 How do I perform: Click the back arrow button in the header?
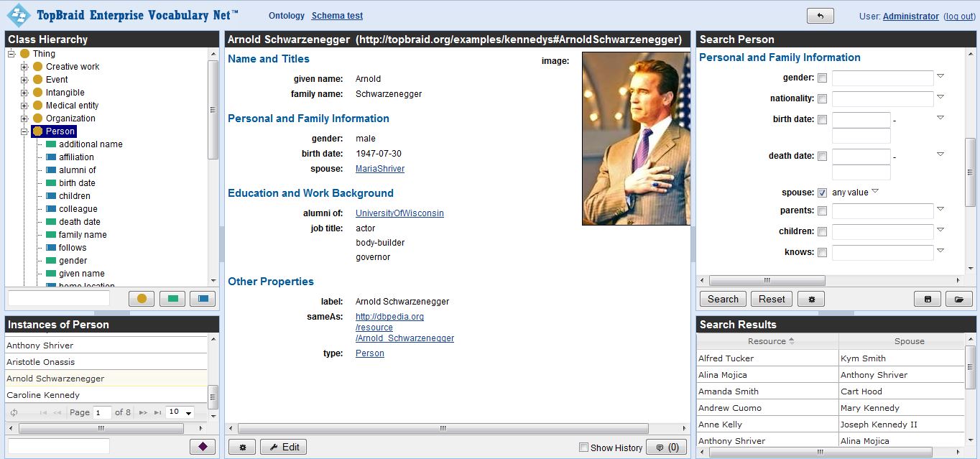point(820,16)
